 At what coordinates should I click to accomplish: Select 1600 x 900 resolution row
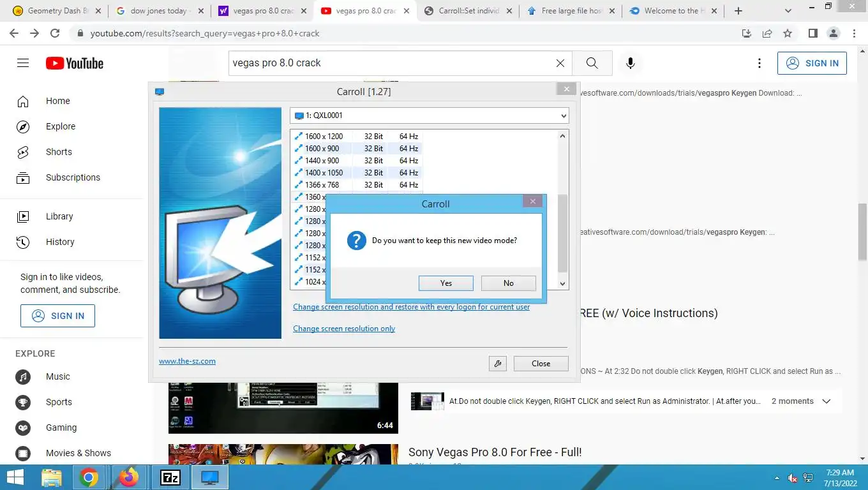(x=355, y=149)
